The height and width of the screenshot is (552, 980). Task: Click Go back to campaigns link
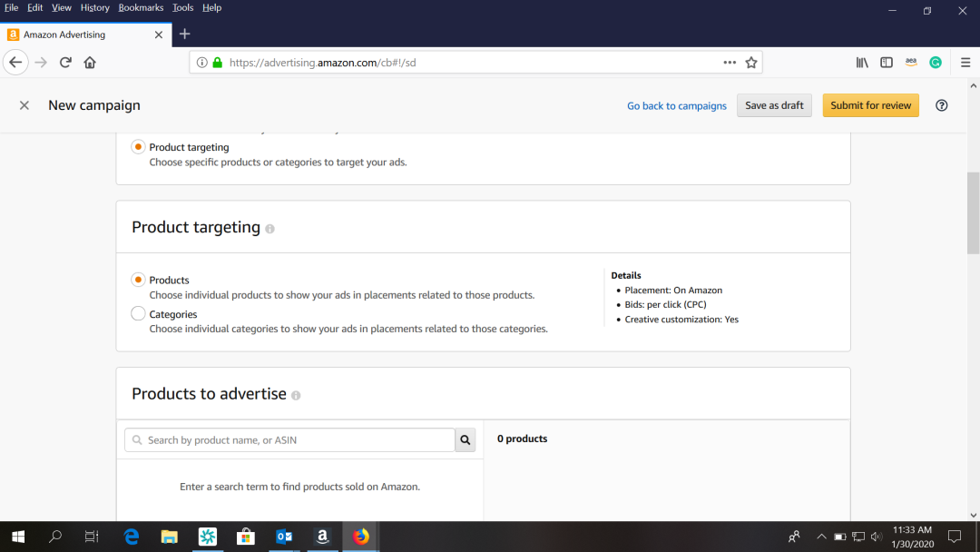(x=676, y=106)
